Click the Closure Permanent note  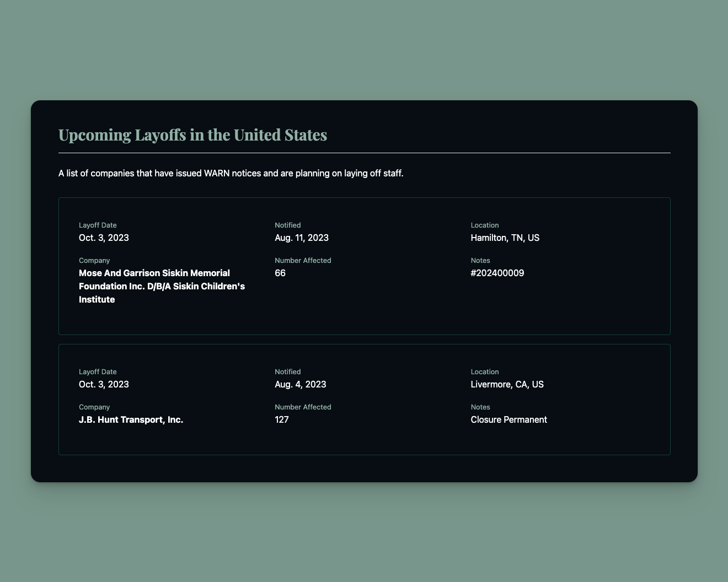509,419
